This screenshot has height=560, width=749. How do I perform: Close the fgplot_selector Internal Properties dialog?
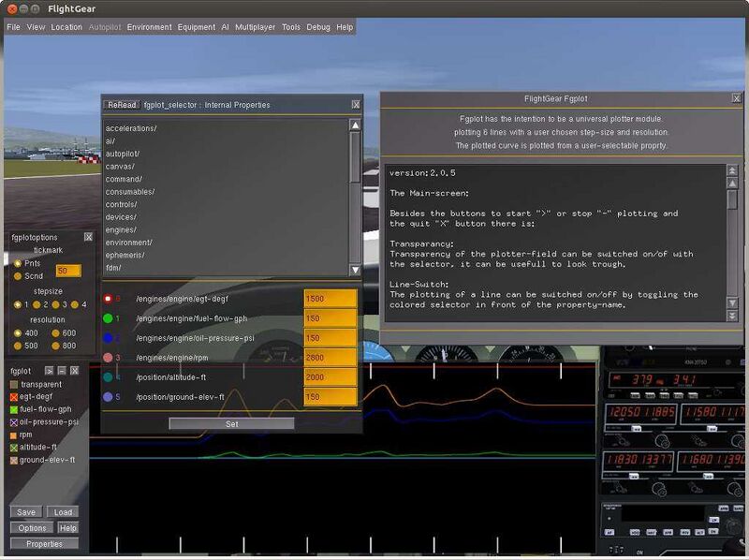coord(356,105)
